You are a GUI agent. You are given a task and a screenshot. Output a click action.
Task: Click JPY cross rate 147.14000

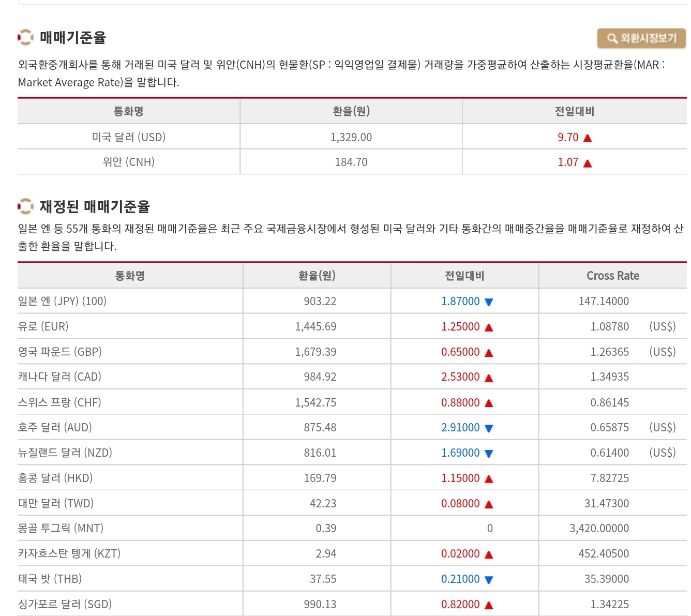(x=604, y=301)
